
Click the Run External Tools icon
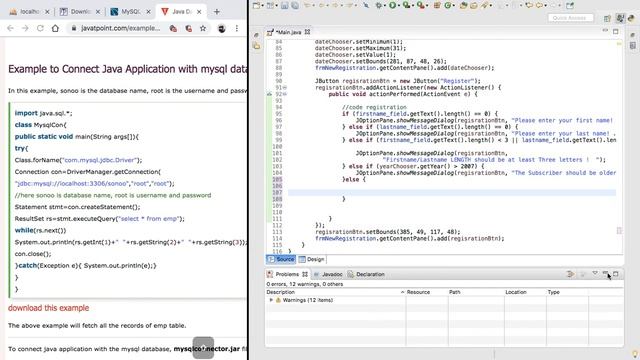tap(420, 5)
